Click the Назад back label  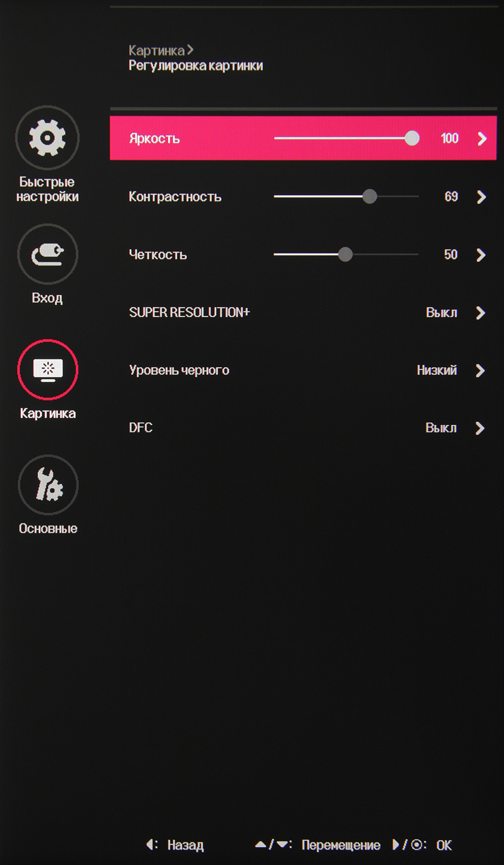[185, 845]
